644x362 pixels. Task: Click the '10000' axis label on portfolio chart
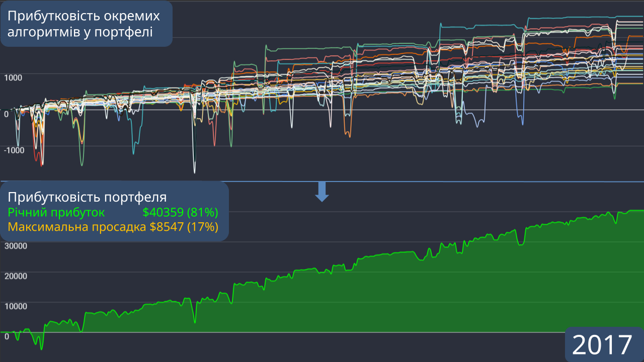[x=16, y=306]
